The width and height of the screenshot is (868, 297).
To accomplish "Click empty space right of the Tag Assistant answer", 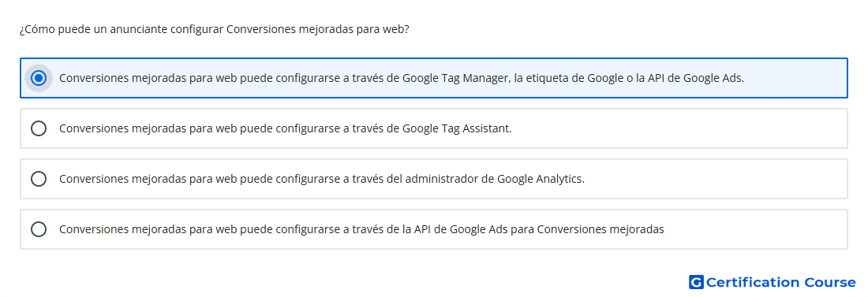I will pyautogui.click(x=678, y=128).
